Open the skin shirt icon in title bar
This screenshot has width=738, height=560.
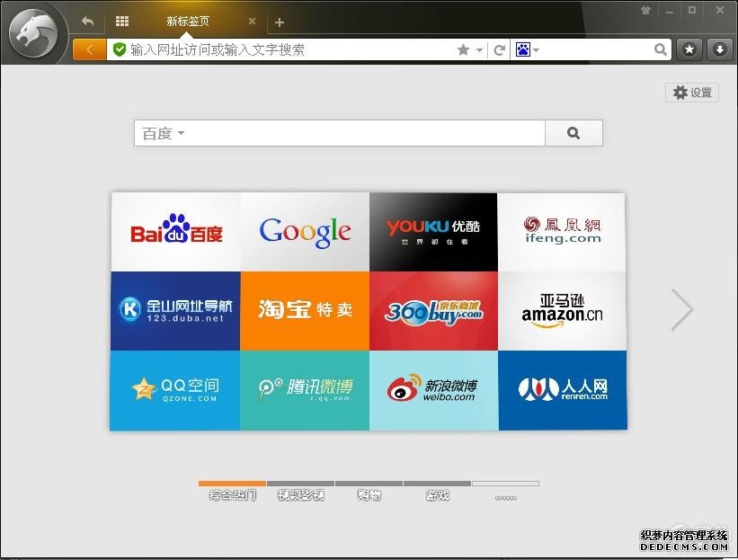(645, 11)
